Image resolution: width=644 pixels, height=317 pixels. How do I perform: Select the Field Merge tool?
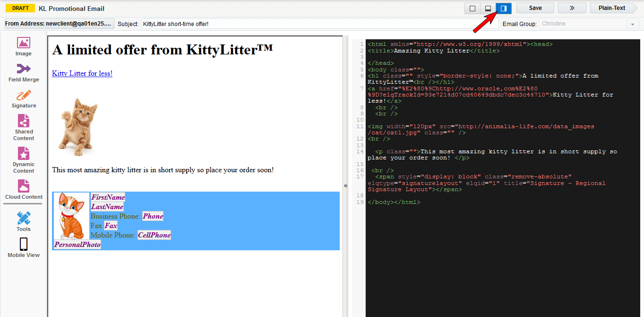[x=24, y=72]
